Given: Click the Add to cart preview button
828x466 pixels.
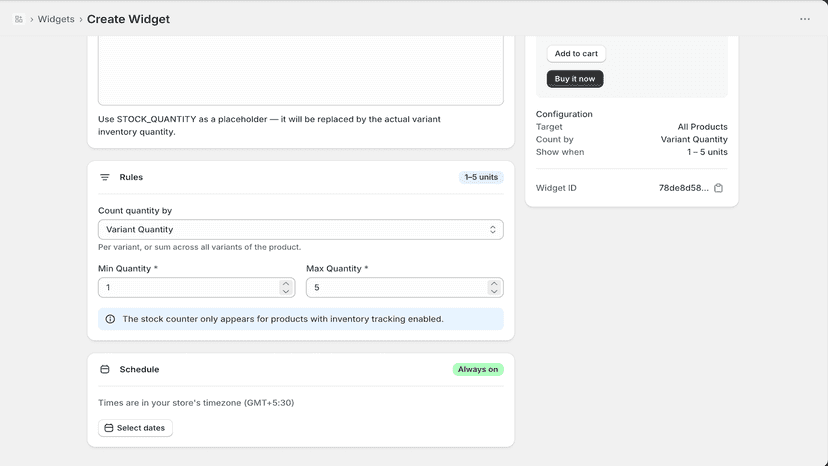Looking at the screenshot, I should coord(576,53).
